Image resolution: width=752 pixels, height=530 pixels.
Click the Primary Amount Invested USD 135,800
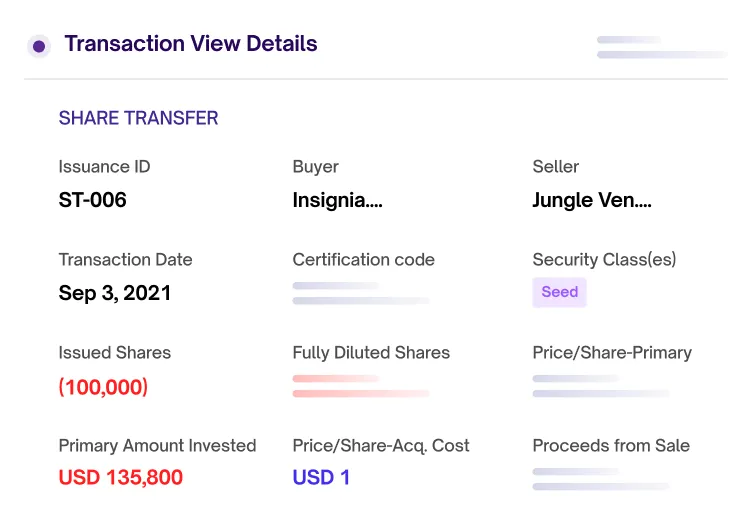click(x=121, y=477)
